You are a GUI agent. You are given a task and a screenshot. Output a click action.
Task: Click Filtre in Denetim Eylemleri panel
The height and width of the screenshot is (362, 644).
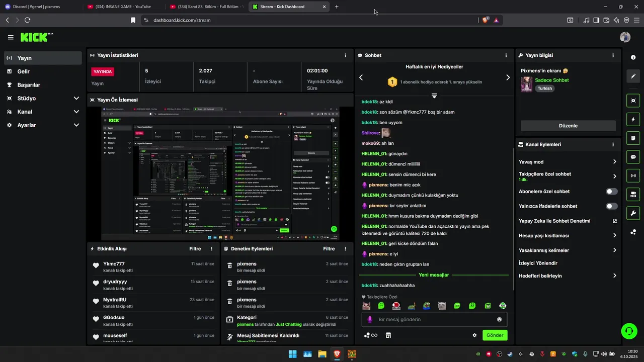[329, 249]
